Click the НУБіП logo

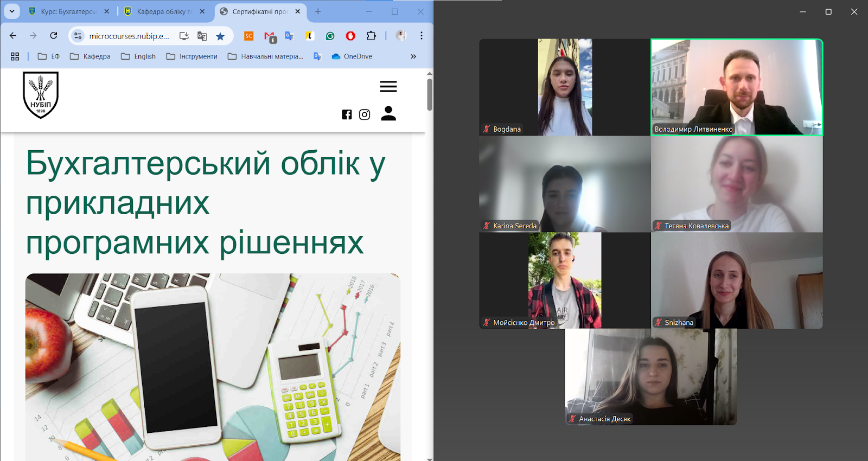point(41,95)
